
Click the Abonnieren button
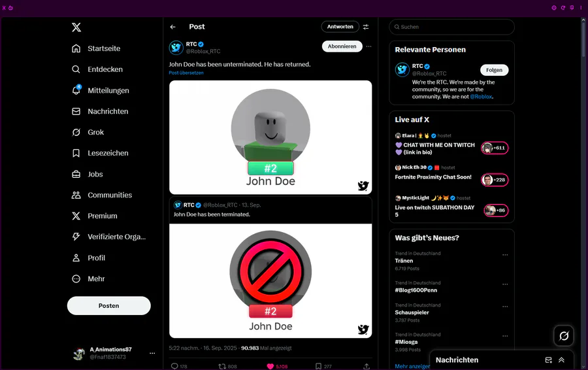pyautogui.click(x=342, y=46)
